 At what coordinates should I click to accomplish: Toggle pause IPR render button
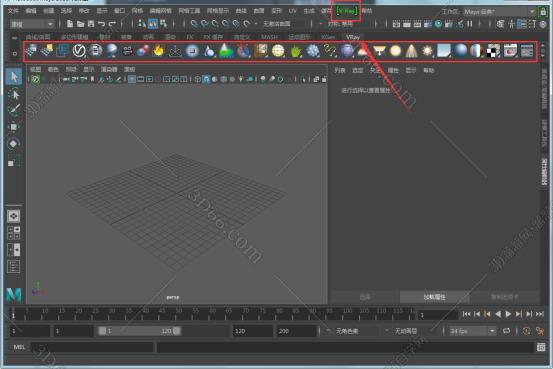(x=470, y=24)
